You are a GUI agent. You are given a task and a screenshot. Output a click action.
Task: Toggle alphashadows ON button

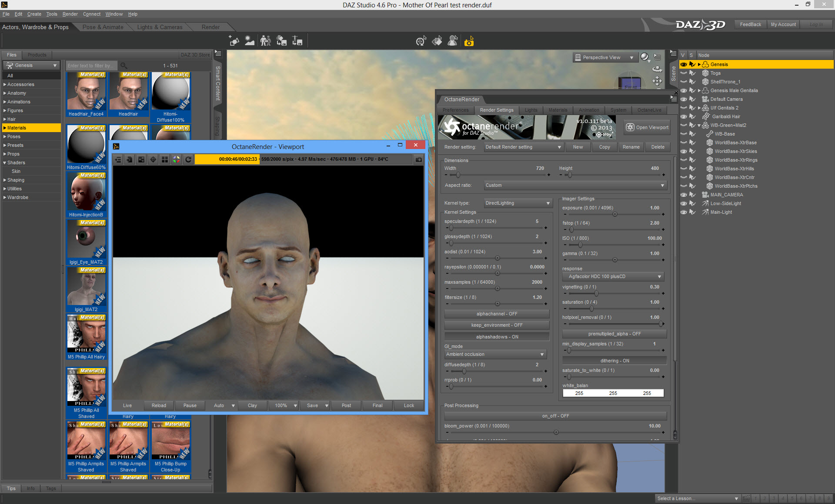click(497, 337)
